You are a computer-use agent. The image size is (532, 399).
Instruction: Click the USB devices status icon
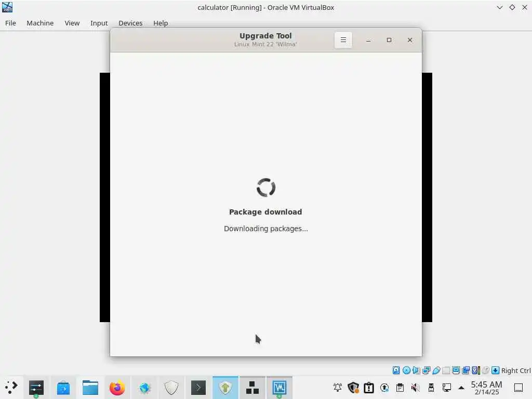tap(436, 370)
